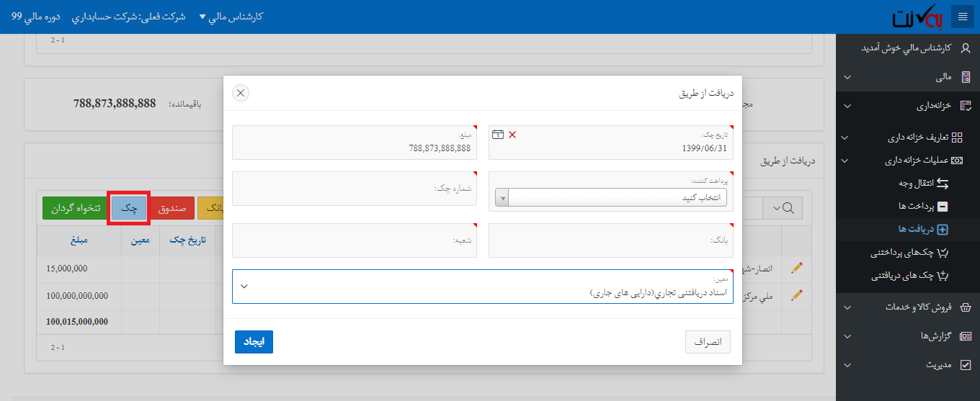Click the ایجاد create button
The width and height of the screenshot is (980, 401).
pos(254,342)
